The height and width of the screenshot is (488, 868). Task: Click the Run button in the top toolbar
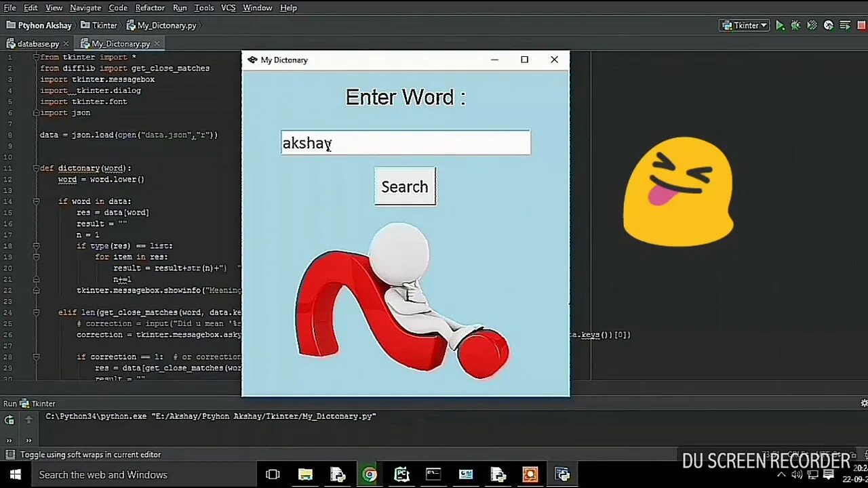coord(781,25)
